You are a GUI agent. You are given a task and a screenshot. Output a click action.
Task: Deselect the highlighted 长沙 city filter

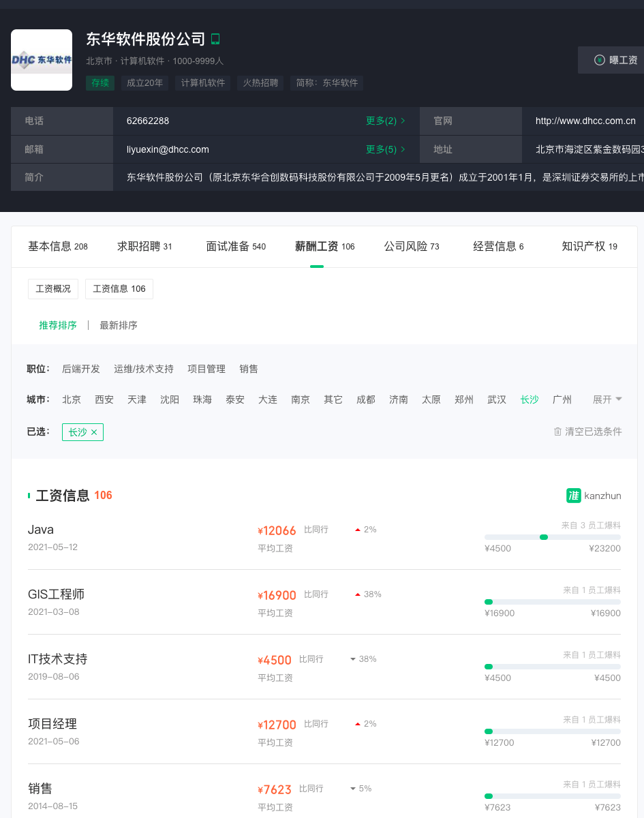click(530, 399)
